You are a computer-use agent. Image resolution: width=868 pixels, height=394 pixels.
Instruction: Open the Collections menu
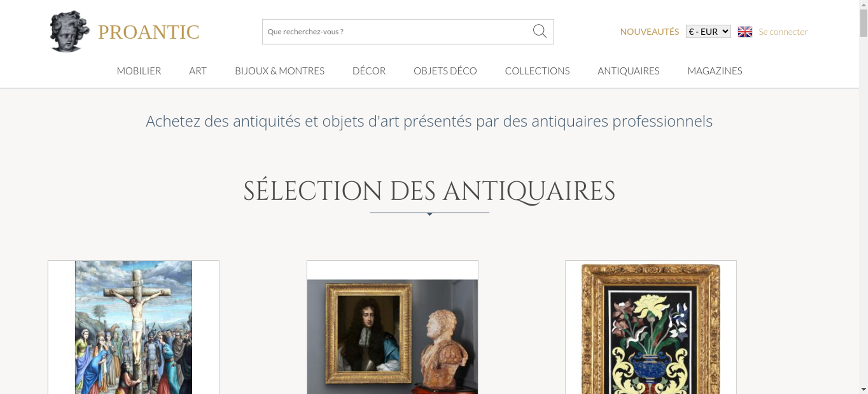coord(537,71)
